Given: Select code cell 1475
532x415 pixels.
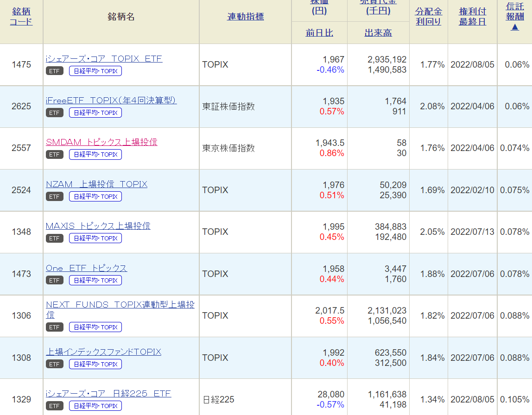Looking at the screenshot, I should (x=21, y=64).
